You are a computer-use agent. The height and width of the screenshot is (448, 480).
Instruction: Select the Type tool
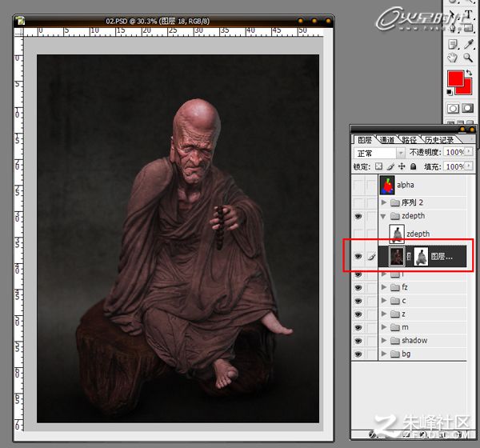click(x=468, y=14)
